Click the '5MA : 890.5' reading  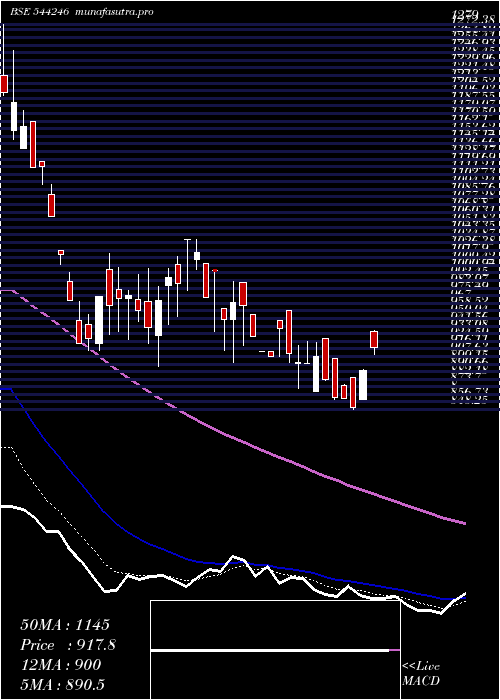pos(65,685)
